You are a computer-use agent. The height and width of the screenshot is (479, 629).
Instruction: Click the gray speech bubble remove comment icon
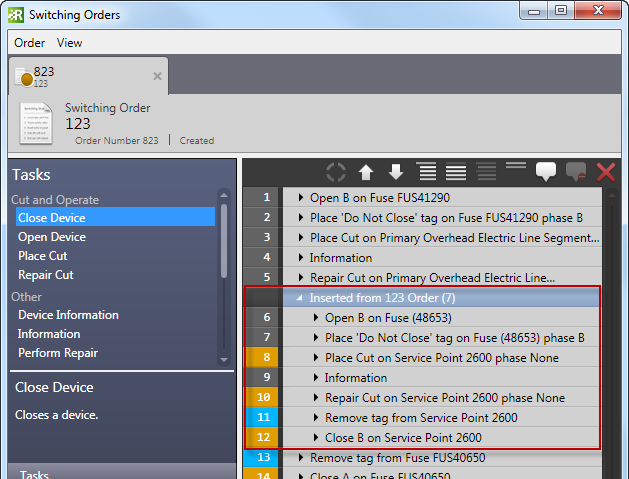[x=576, y=172]
